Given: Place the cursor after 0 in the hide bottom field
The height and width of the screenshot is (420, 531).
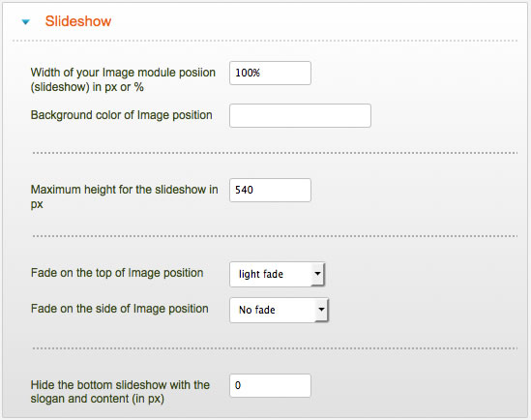Looking at the screenshot, I should (x=242, y=385).
